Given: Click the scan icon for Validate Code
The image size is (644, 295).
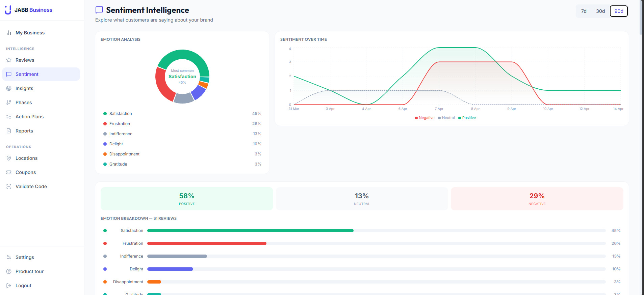Looking at the screenshot, I should (9, 186).
